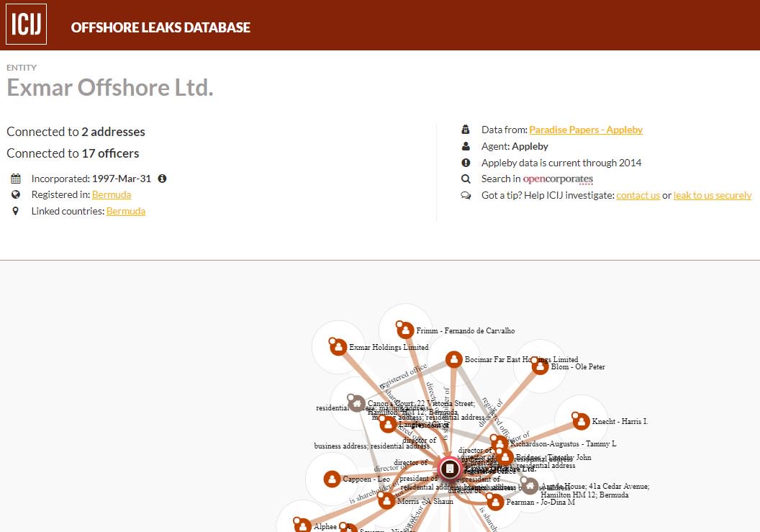
Task: Open the Bermuda linked countries link
Action: pyautogui.click(x=126, y=211)
